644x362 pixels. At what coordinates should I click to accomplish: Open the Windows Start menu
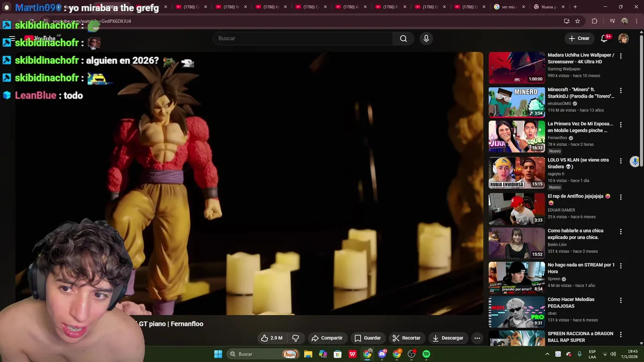coord(218,354)
